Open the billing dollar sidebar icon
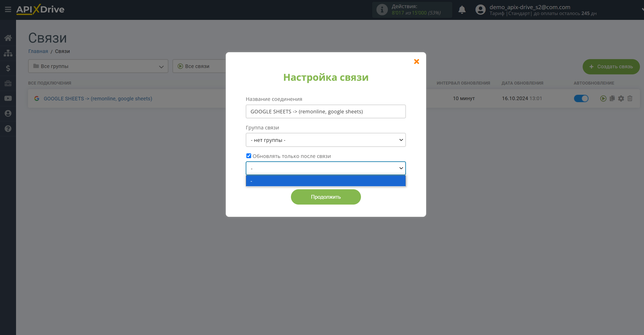 pyautogui.click(x=8, y=68)
